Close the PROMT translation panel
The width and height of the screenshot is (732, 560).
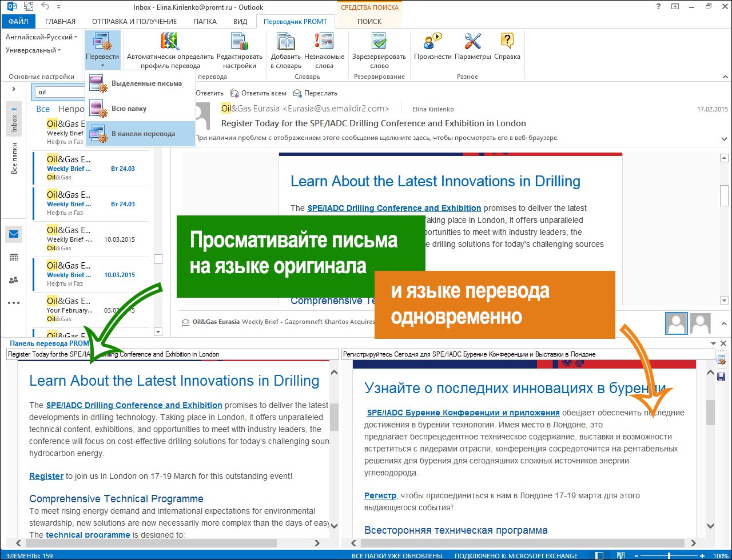tap(723, 343)
